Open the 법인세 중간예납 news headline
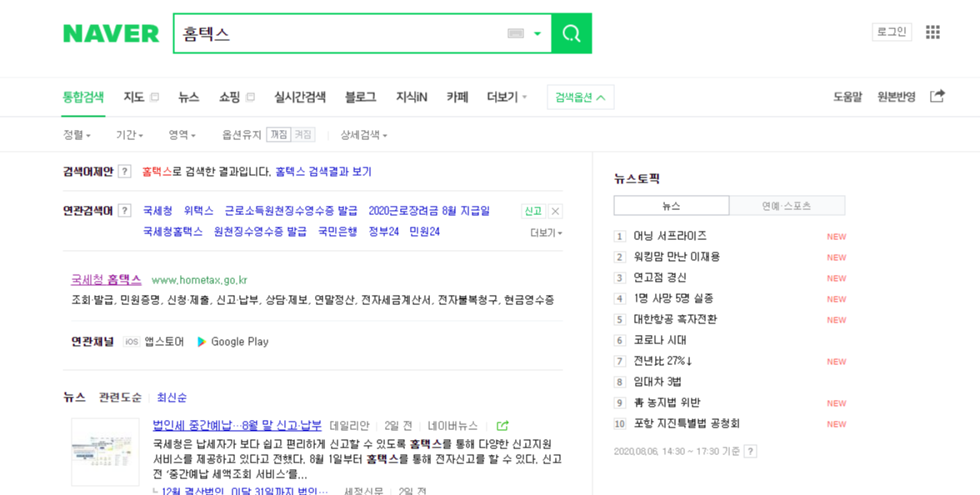The height and width of the screenshot is (495, 980). pyautogui.click(x=237, y=426)
